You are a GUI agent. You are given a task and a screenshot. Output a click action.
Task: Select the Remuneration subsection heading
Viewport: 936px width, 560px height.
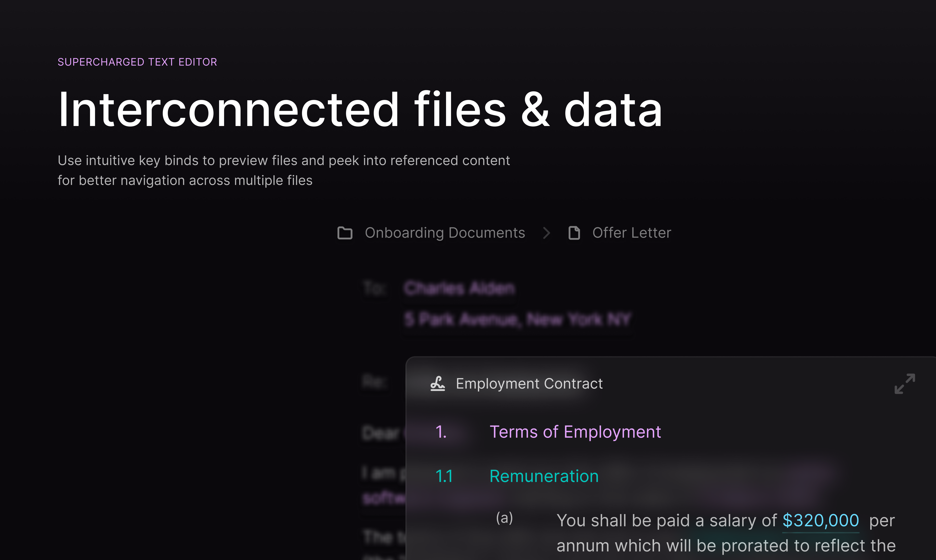(544, 476)
